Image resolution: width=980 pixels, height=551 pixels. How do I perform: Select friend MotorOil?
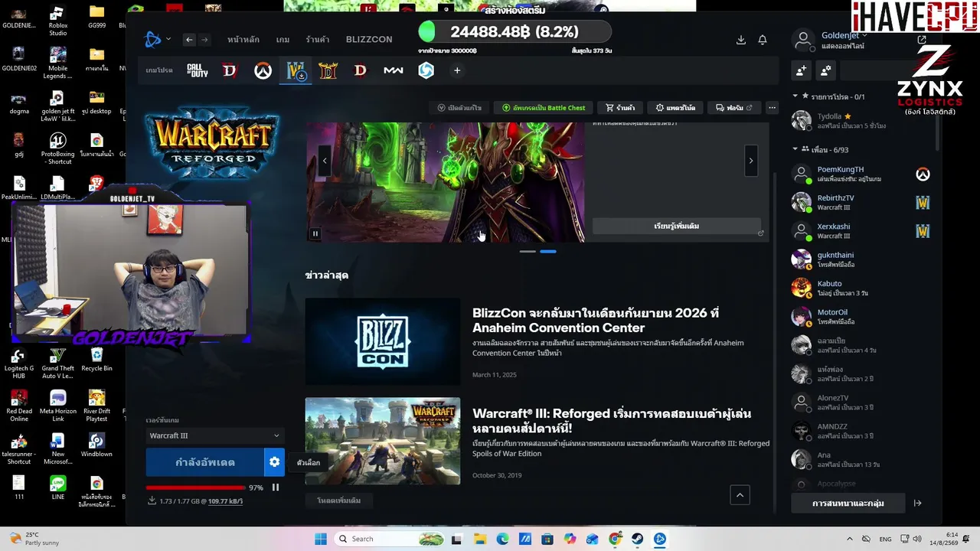861,317
